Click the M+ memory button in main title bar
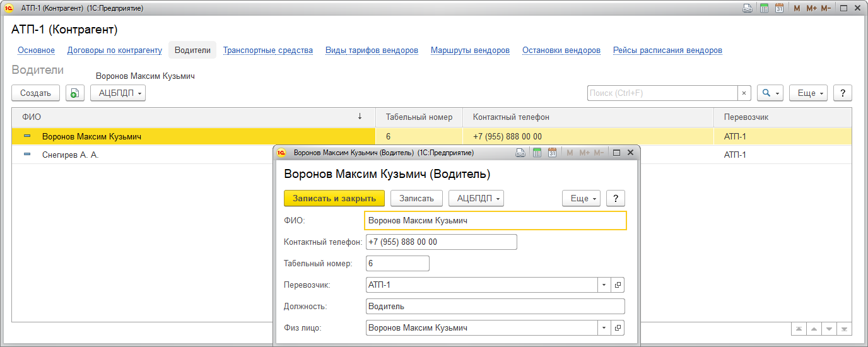 pos(811,8)
